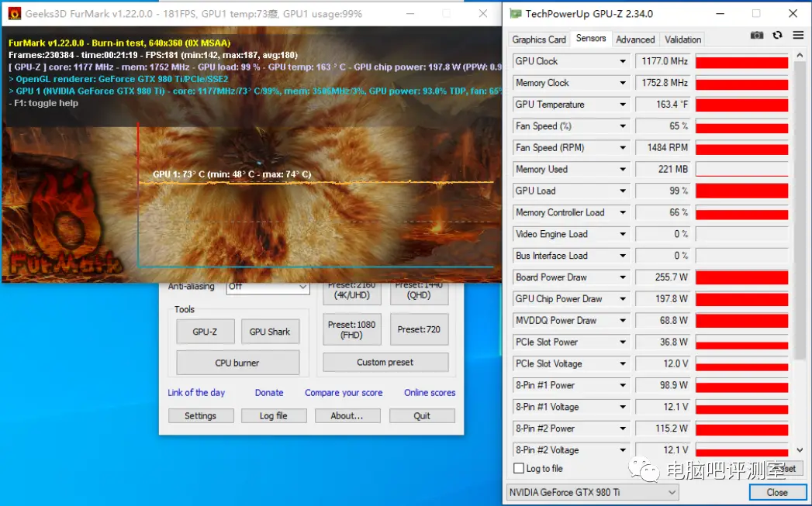
Task: Click the GPU-Z app icon in title bar
Action: (x=515, y=13)
